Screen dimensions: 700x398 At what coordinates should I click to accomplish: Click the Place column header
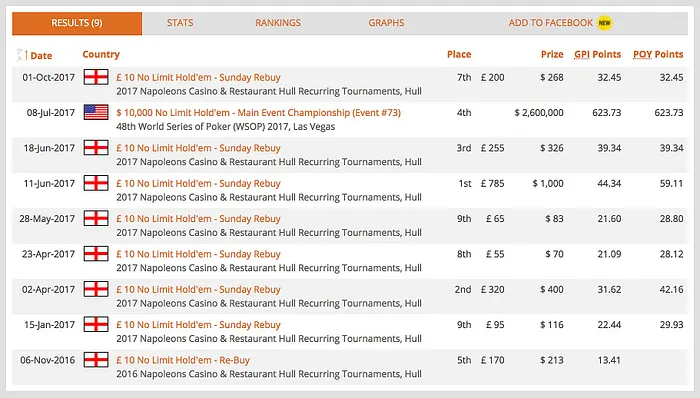[459, 54]
